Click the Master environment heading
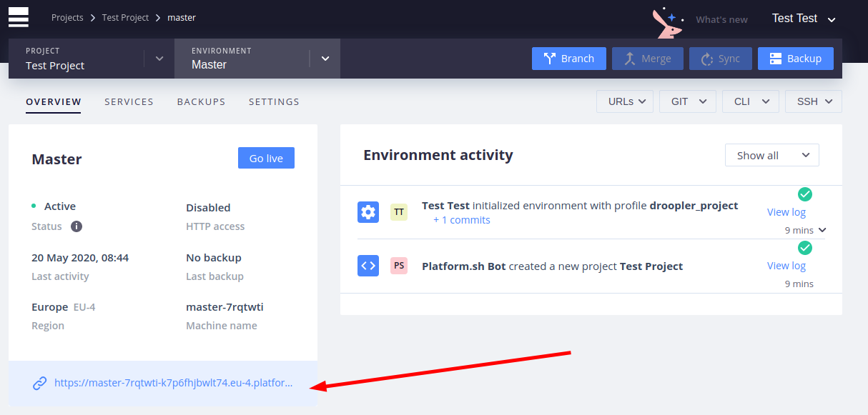The height and width of the screenshot is (415, 868). (x=57, y=159)
